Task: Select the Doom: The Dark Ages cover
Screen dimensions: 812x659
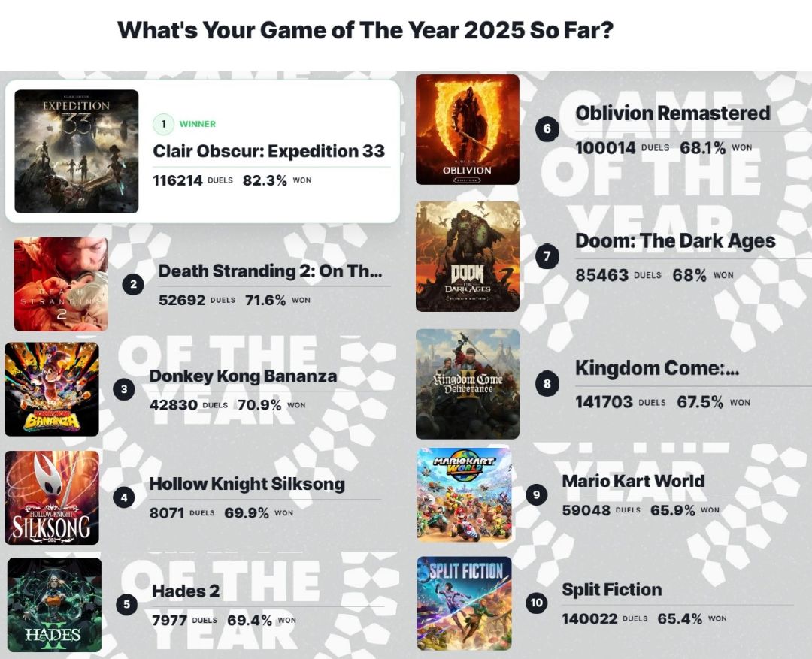Action: 467,256
